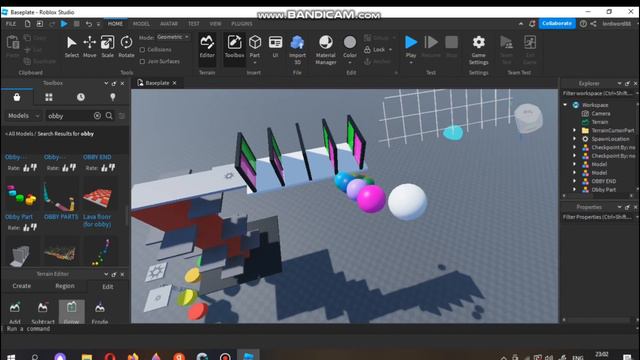This screenshot has height=360, width=640.
Task: Enable the Join Surfaces checkbox
Action: 142,62
